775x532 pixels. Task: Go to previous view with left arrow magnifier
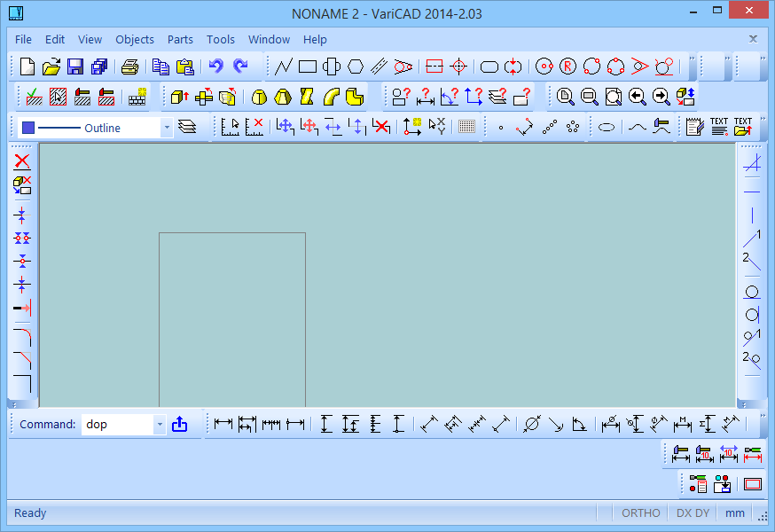(637, 97)
